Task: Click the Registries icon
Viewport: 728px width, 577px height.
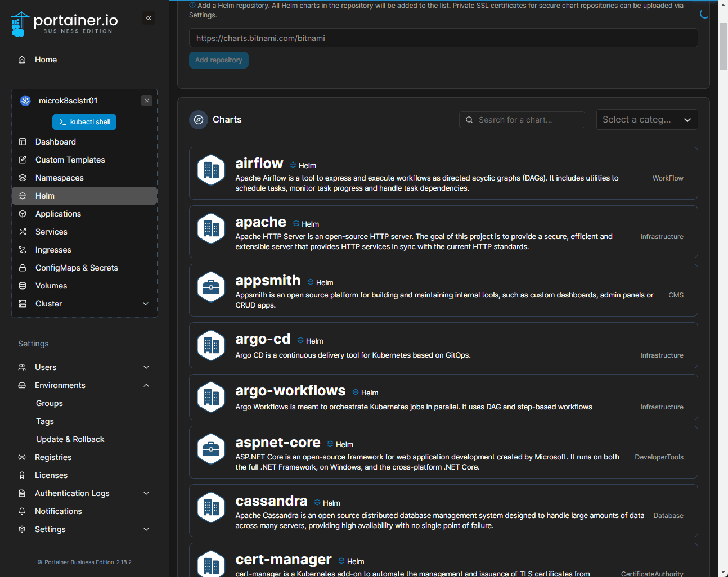Action: pos(22,457)
